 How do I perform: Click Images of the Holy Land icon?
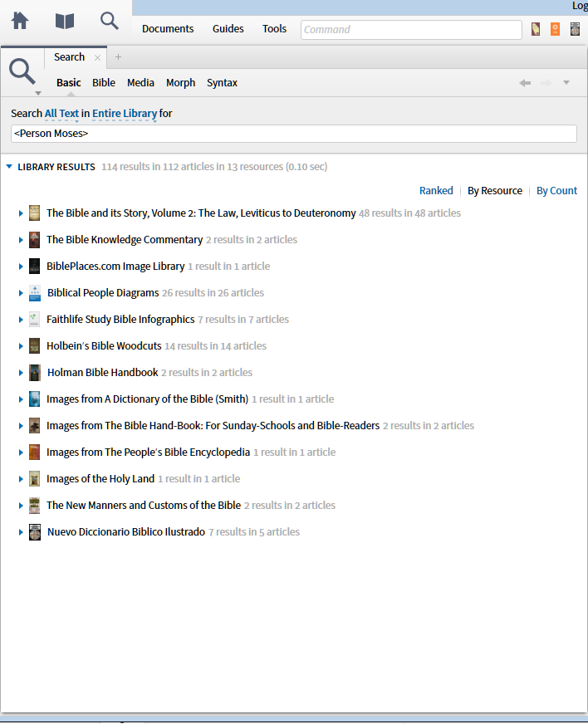coord(35,479)
